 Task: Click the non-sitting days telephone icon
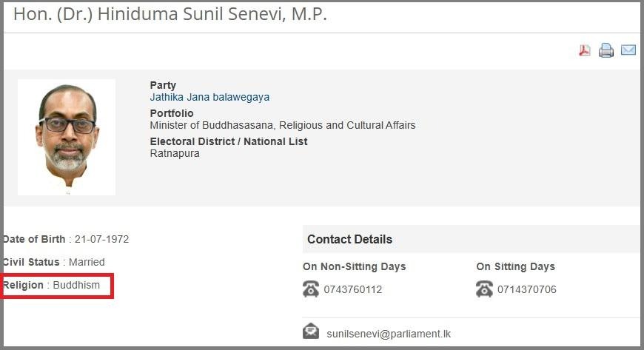coord(311,289)
